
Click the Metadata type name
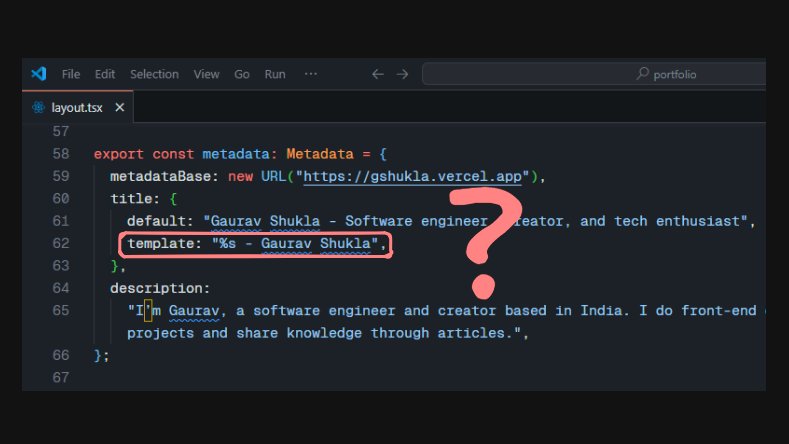(x=320, y=154)
